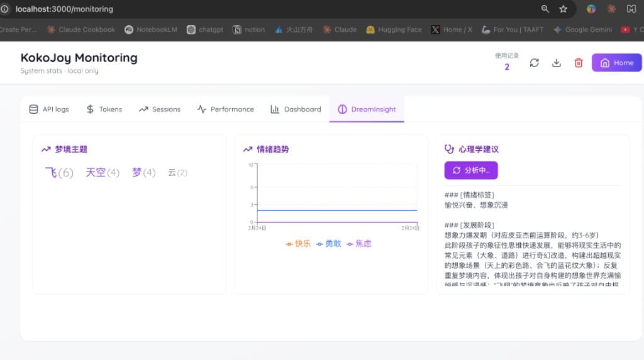Click the red trash delete icon
This screenshot has width=644, height=360.
click(x=578, y=63)
